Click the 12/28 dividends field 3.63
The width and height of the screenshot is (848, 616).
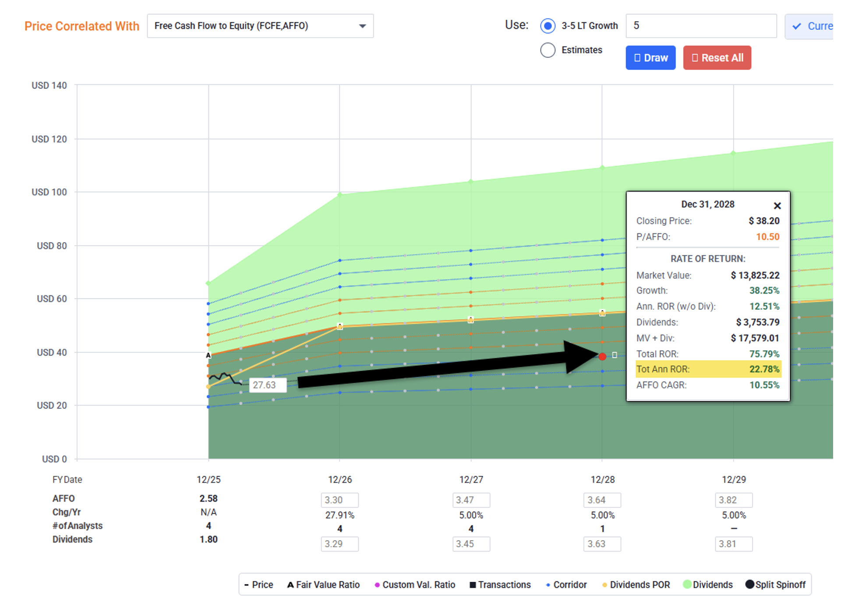[x=602, y=544]
